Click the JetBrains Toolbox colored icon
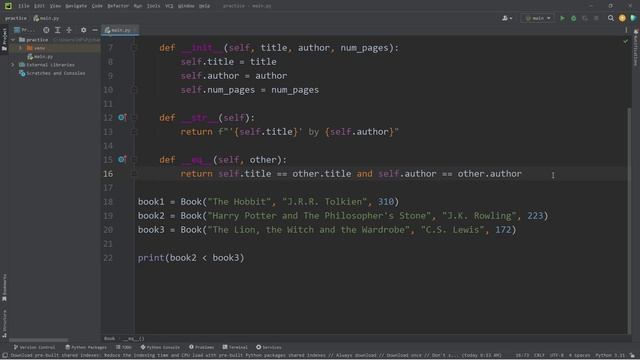 click(633, 18)
